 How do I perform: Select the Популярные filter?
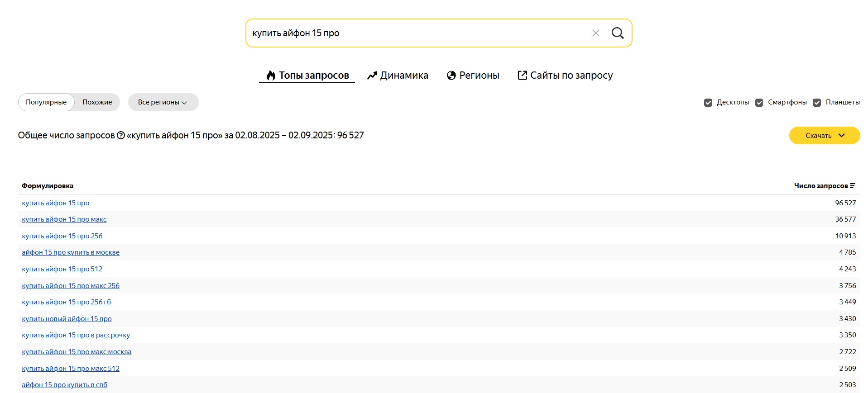tap(46, 102)
